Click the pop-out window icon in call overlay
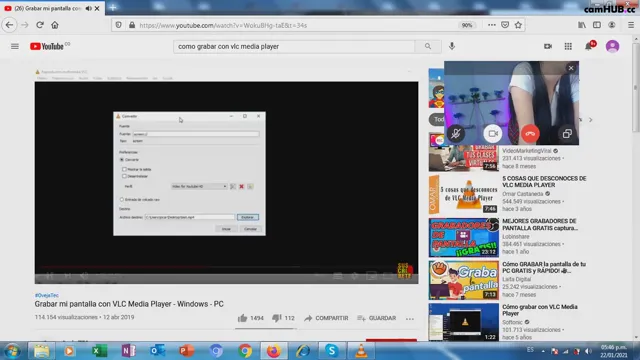This screenshot has height=360, width=640. [567, 133]
